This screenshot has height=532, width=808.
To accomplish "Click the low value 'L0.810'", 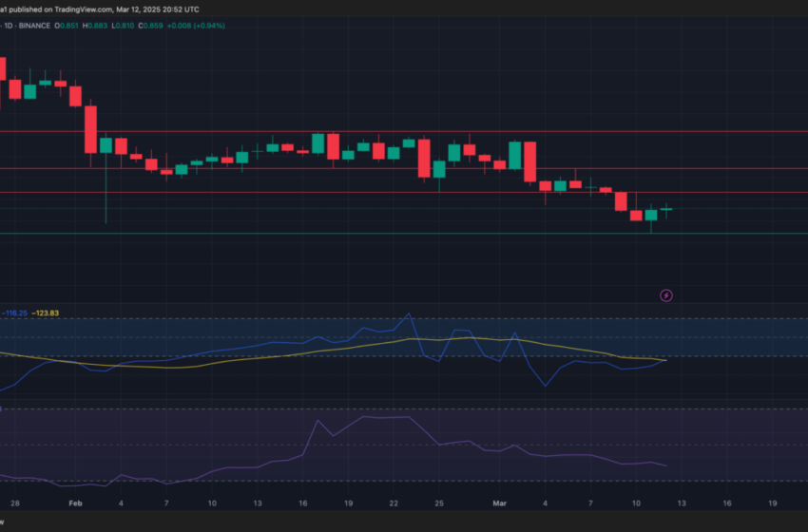I will point(123,26).
